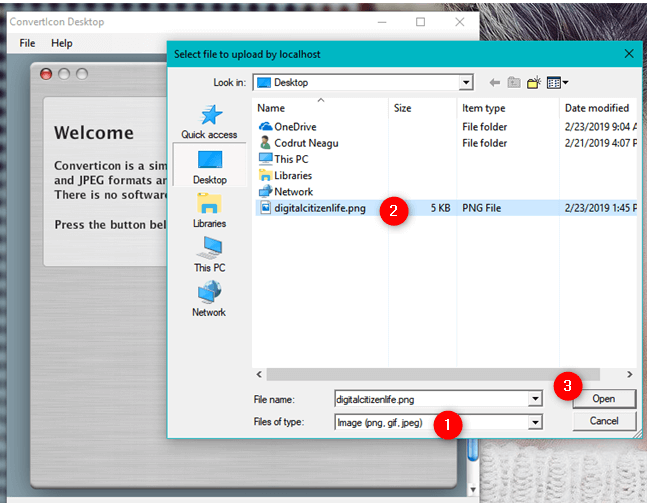
Task: Click the Create New Folder toolbar icon
Action: (535, 83)
